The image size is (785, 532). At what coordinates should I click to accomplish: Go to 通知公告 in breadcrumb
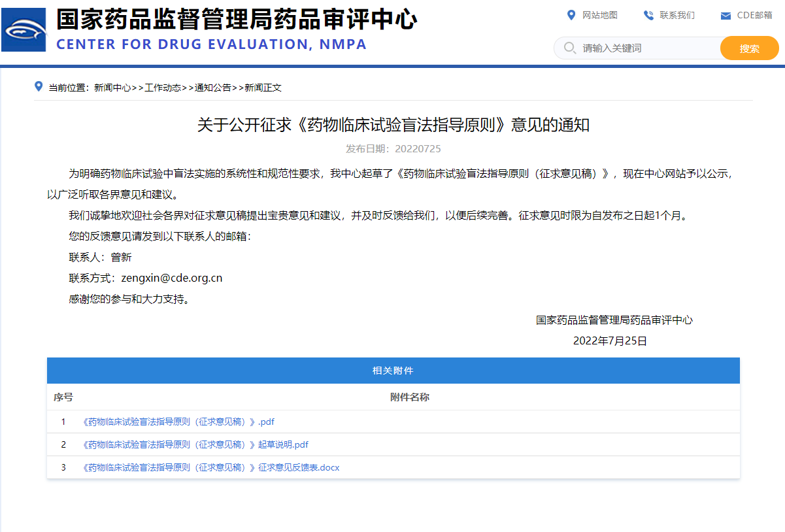click(213, 88)
